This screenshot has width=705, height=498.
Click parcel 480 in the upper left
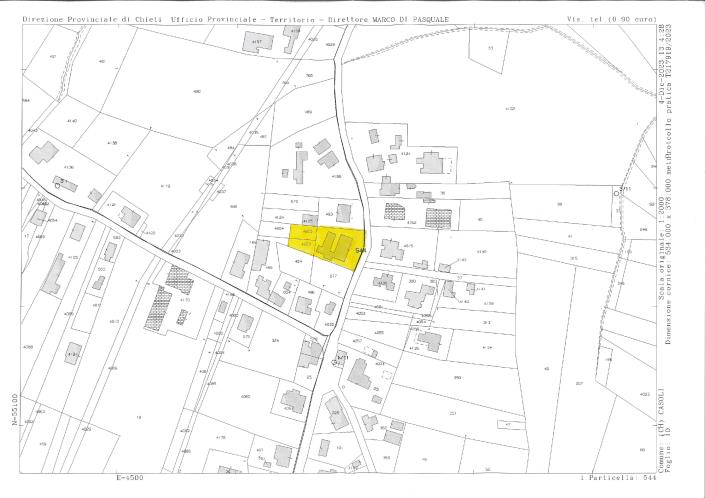(x=196, y=92)
